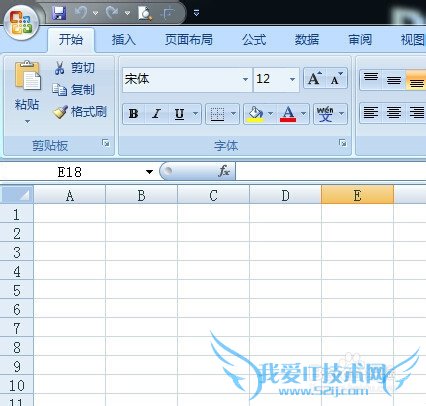The width and height of the screenshot is (426, 406).
Task: Toggle bold formatting
Action: (x=134, y=114)
